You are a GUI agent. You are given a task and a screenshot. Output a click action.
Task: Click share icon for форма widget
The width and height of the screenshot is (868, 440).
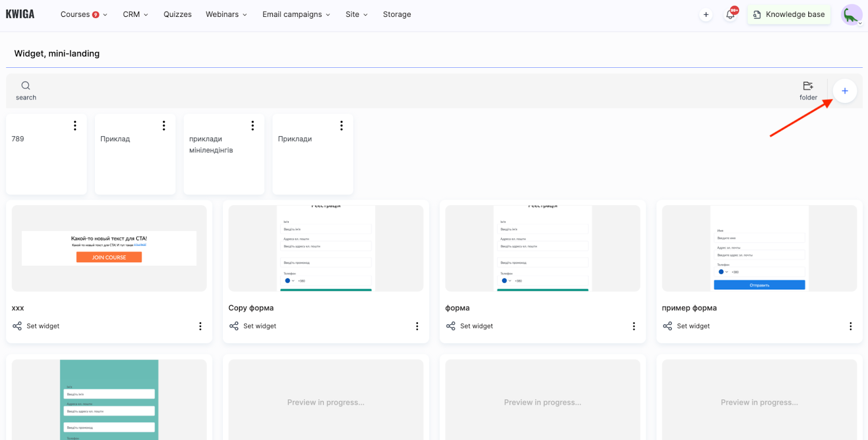click(x=451, y=326)
